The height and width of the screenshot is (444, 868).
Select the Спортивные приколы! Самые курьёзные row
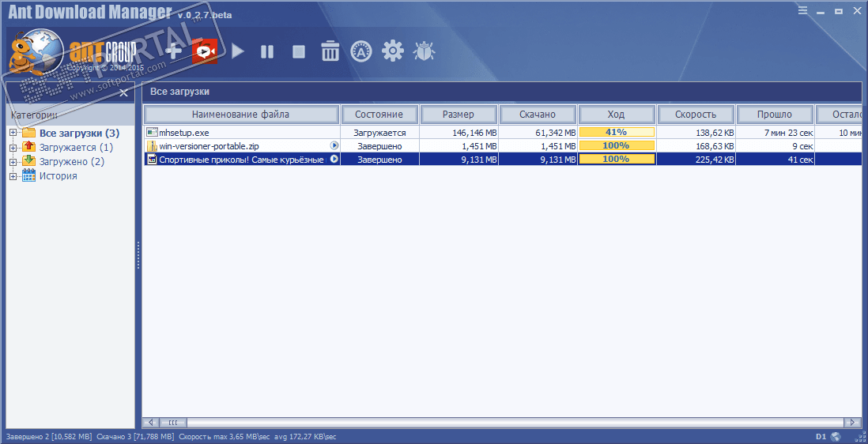[502, 160]
